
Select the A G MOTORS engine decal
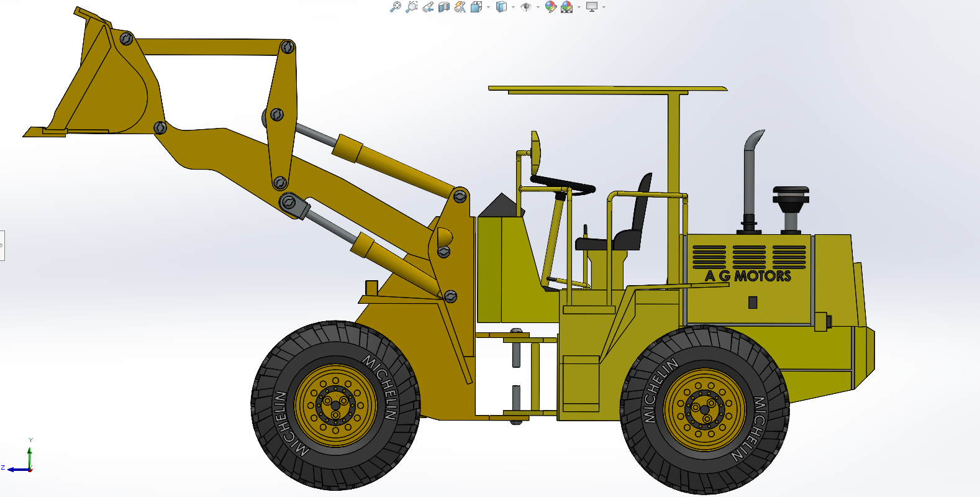tap(748, 276)
